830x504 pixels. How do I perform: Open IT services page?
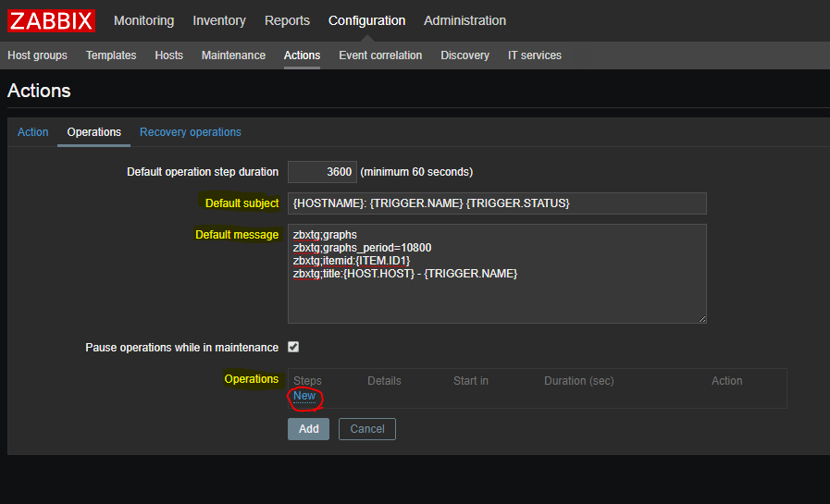coord(534,55)
